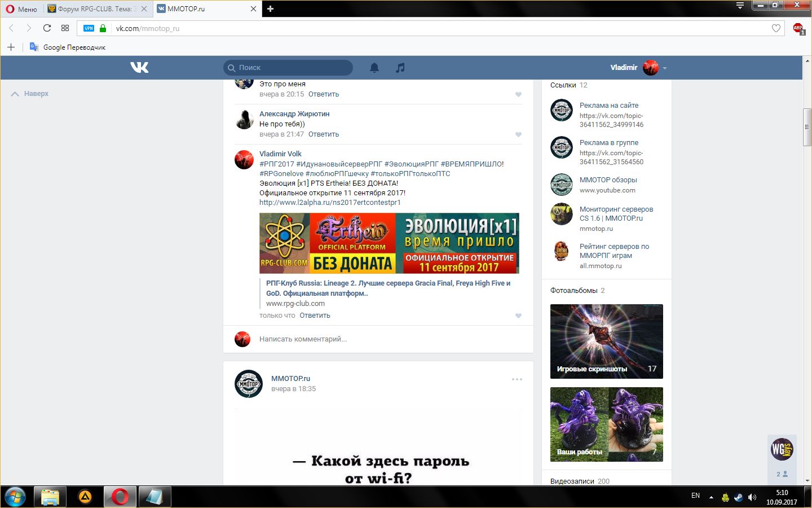This screenshot has width=812, height=508.
Task: Open the Notepad taskbar icon
Action: pos(155,497)
